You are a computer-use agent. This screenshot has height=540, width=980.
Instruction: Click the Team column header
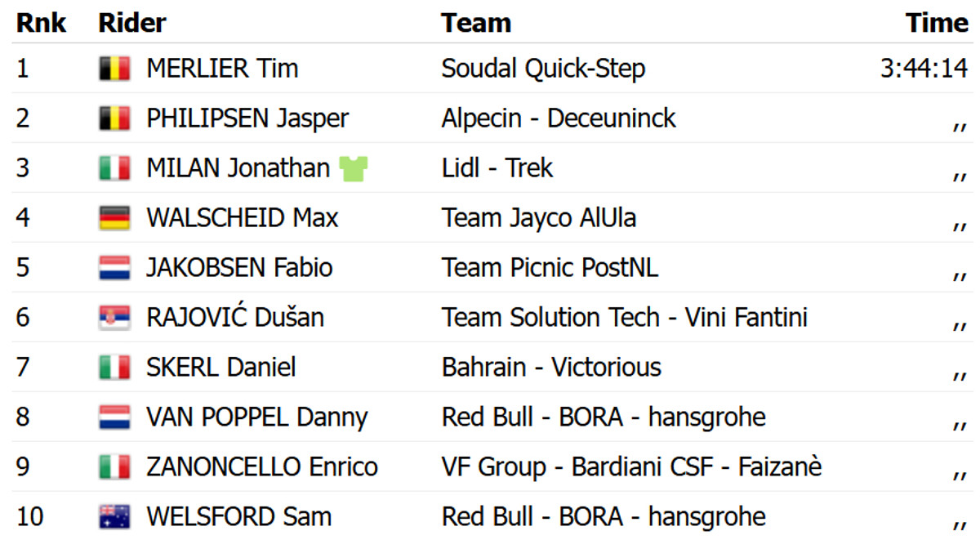(x=475, y=23)
